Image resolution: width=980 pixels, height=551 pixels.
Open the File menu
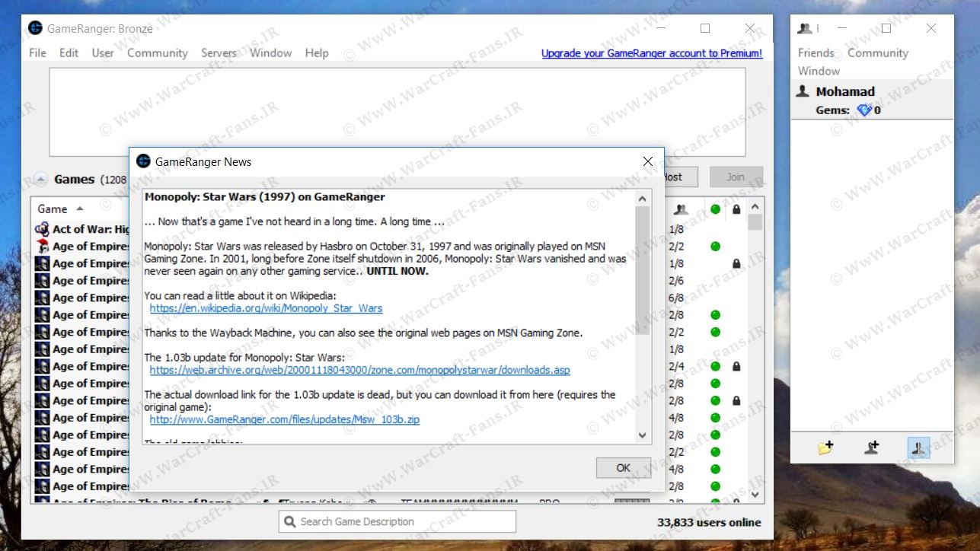[37, 53]
